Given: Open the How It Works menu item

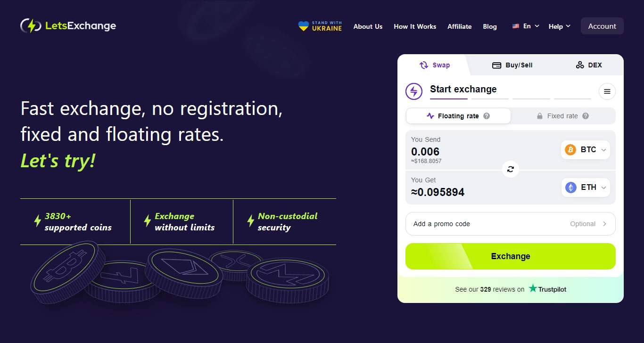Looking at the screenshot, I should coord(415,26).
